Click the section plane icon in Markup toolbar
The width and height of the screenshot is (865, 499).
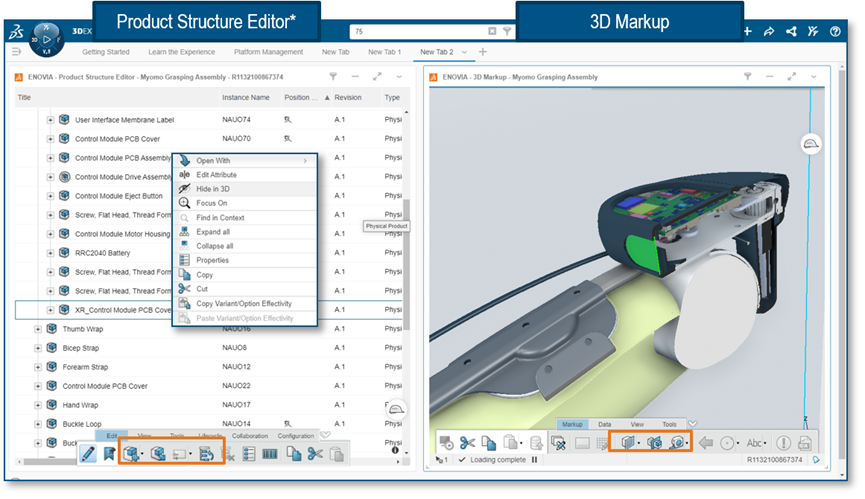coord(628,442)
